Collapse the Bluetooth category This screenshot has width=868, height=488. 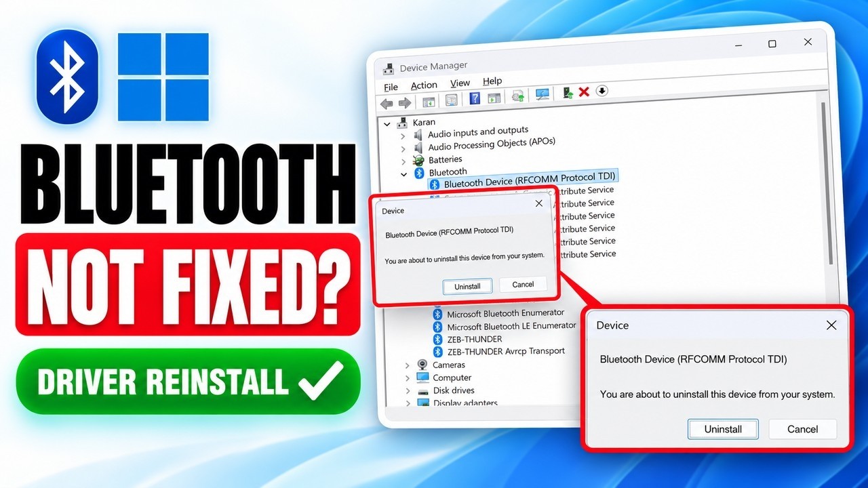pyautogui.click(x=404, y=174)
